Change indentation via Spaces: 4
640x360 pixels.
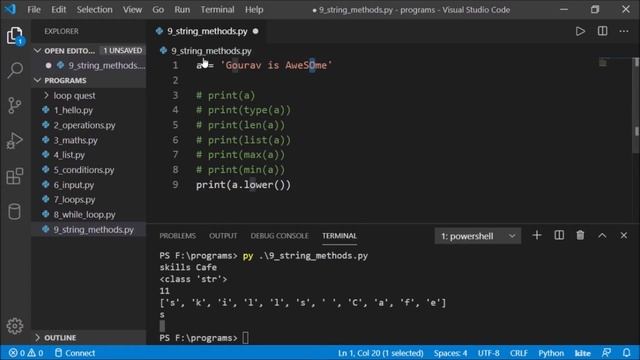[x=451, y=353]
